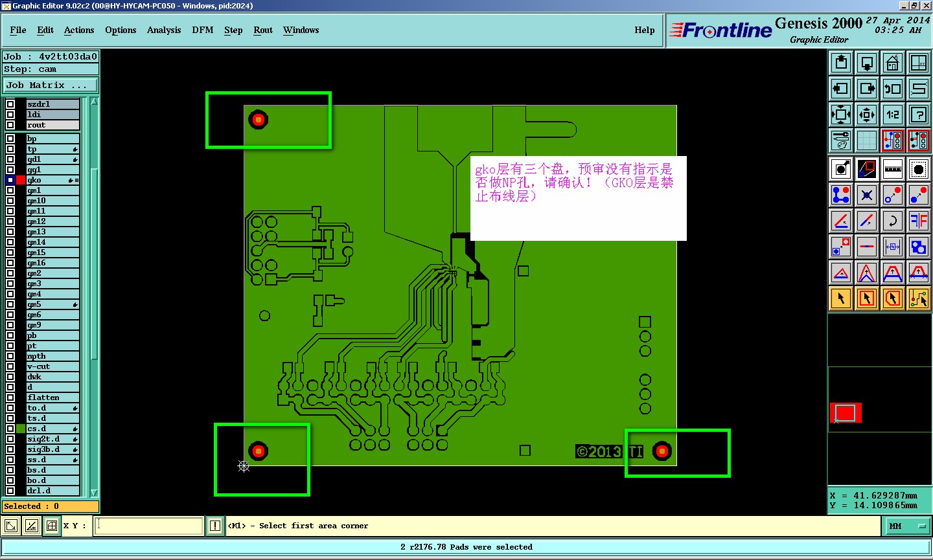This screenshot has height=560, width=933.
Task: Select the net selection pointer tool
Action: (x=919, y=298)
